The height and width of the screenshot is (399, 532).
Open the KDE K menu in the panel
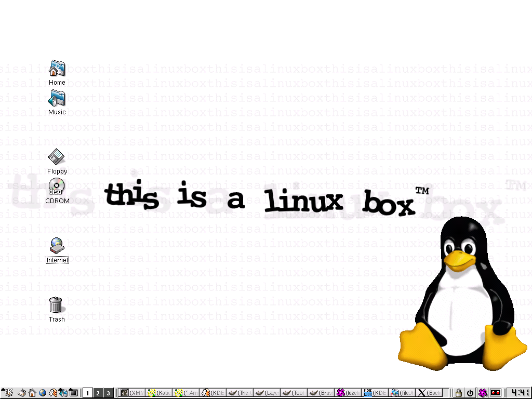8,393
